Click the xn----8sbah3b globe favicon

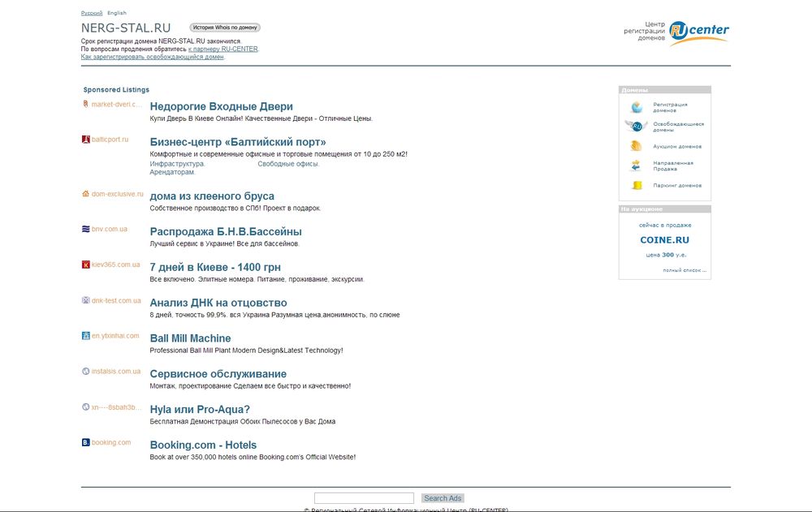click(86, 407)
